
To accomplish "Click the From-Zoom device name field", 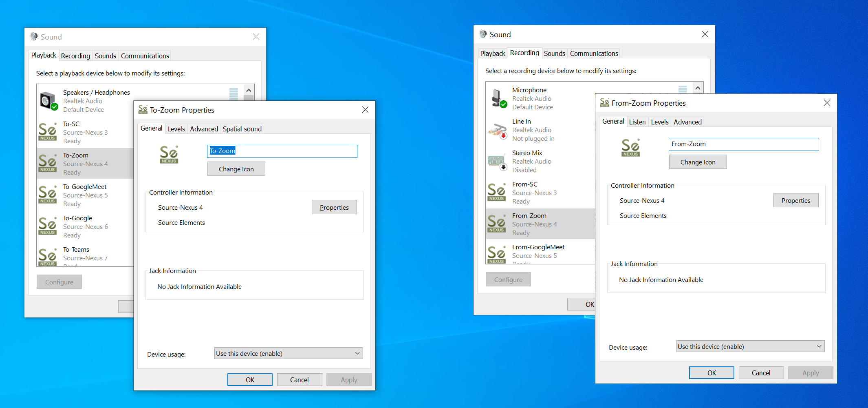I will point(743,144).
